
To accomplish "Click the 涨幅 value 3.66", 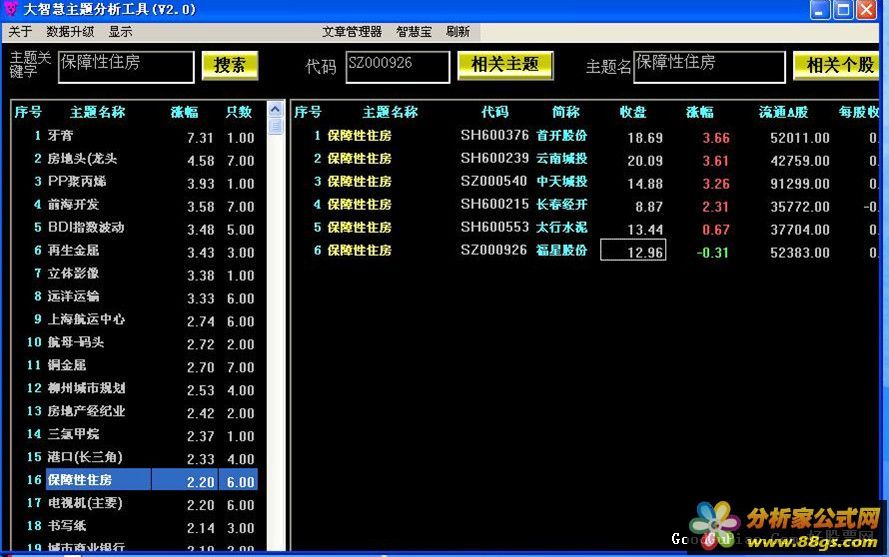I will [x=716, y=138].
